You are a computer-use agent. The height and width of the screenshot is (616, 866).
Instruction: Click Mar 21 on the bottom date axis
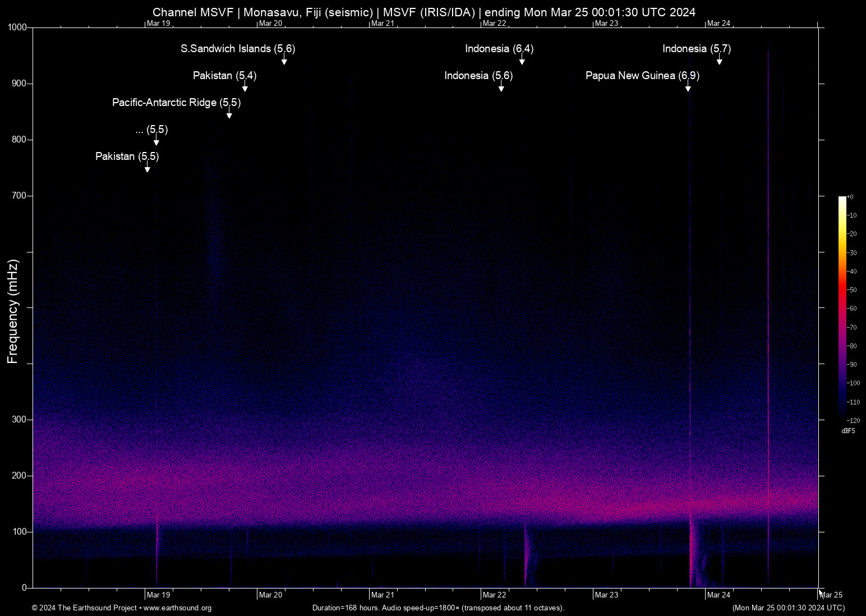(383, 595)
